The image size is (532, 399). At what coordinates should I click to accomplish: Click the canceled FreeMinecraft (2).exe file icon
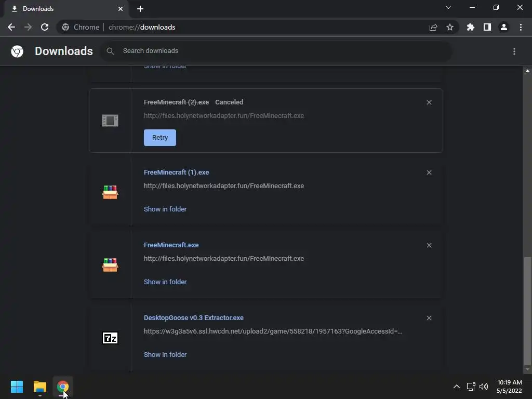click(110, 121)
